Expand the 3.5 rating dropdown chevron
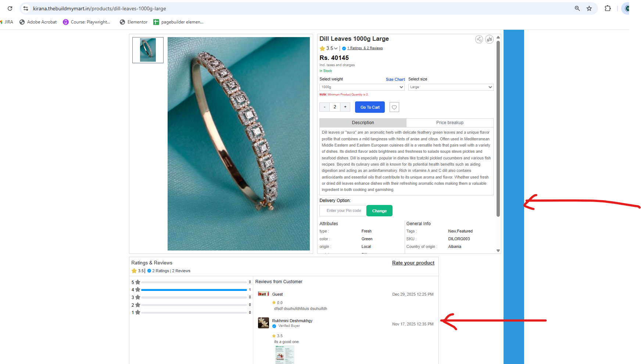The image size is (641, 364). pos(336,48)
